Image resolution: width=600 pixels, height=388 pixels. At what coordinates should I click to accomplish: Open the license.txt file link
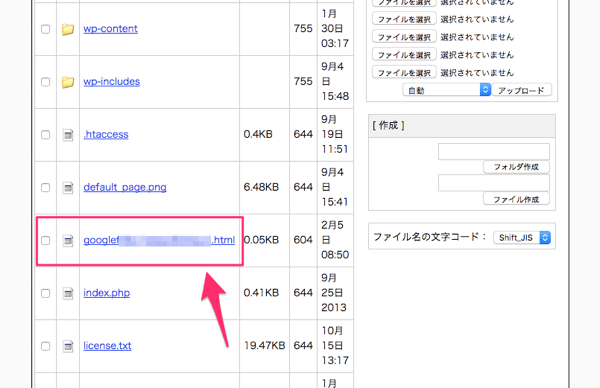108,346
